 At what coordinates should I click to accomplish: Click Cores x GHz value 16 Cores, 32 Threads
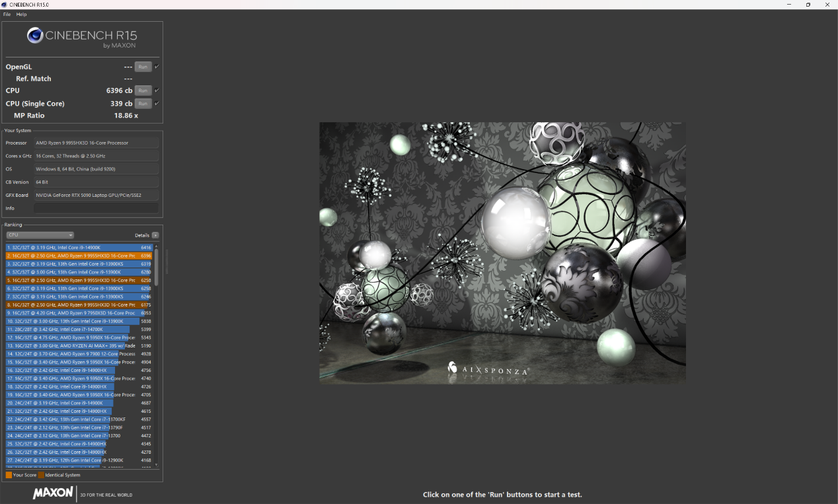tap(96, 156)
